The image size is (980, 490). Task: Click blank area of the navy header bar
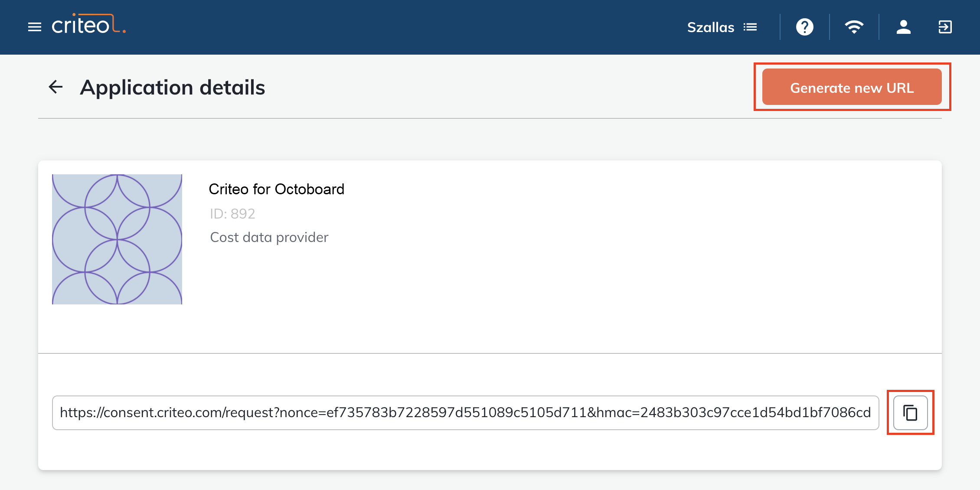[390, 27]
